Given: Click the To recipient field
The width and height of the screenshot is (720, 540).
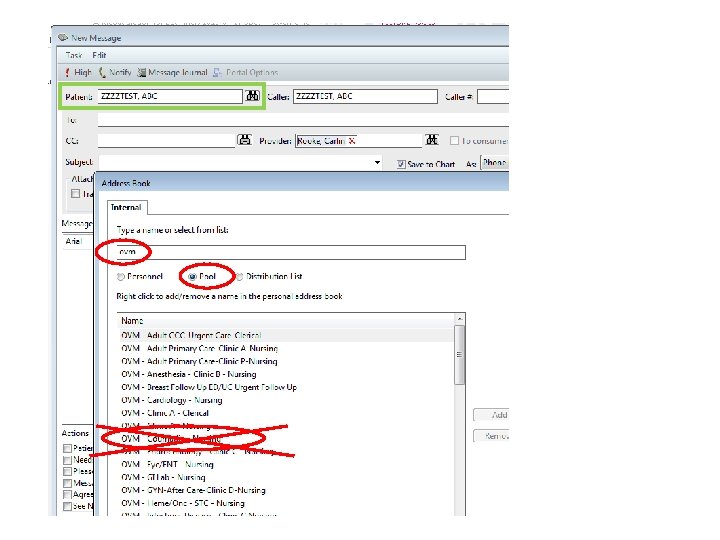Looking at the screenshot, I should point(303,120).
